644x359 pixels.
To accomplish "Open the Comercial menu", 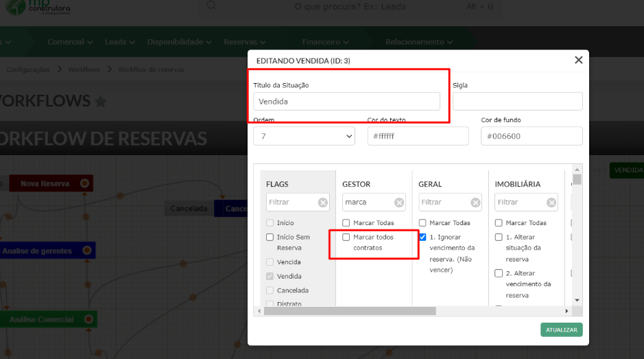I will pyautogui.click(x=70, y=42).
